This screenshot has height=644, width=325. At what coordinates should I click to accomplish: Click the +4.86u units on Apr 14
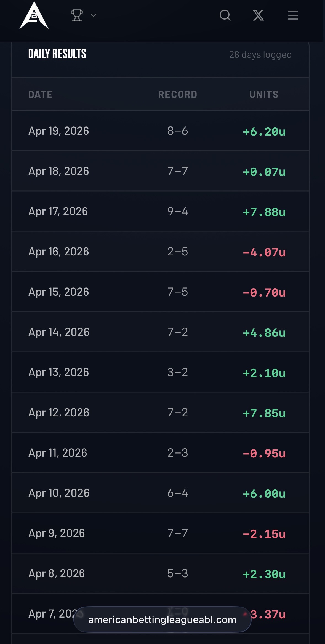click(x=264, y=333)
